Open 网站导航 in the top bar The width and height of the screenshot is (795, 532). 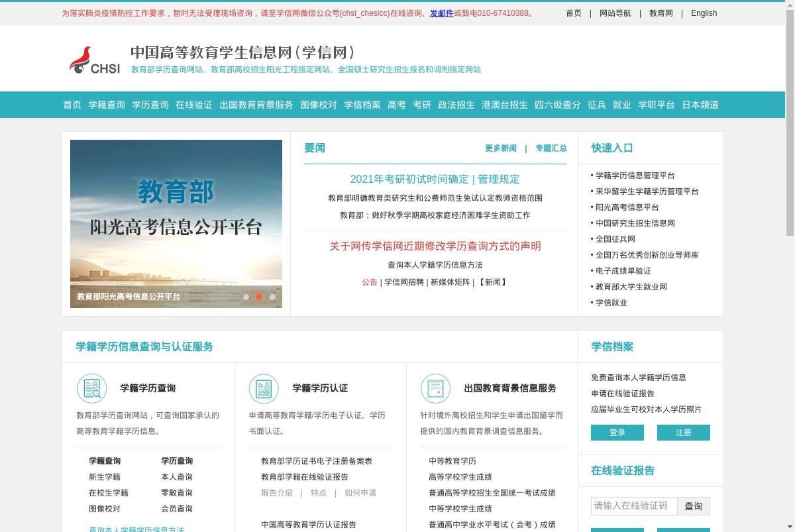click(615, 13)
